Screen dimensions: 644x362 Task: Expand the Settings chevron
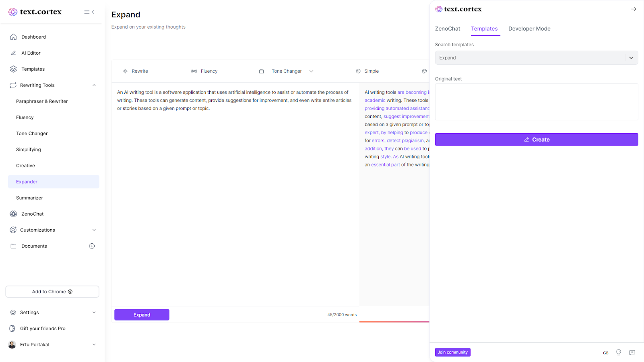[94, 313]
